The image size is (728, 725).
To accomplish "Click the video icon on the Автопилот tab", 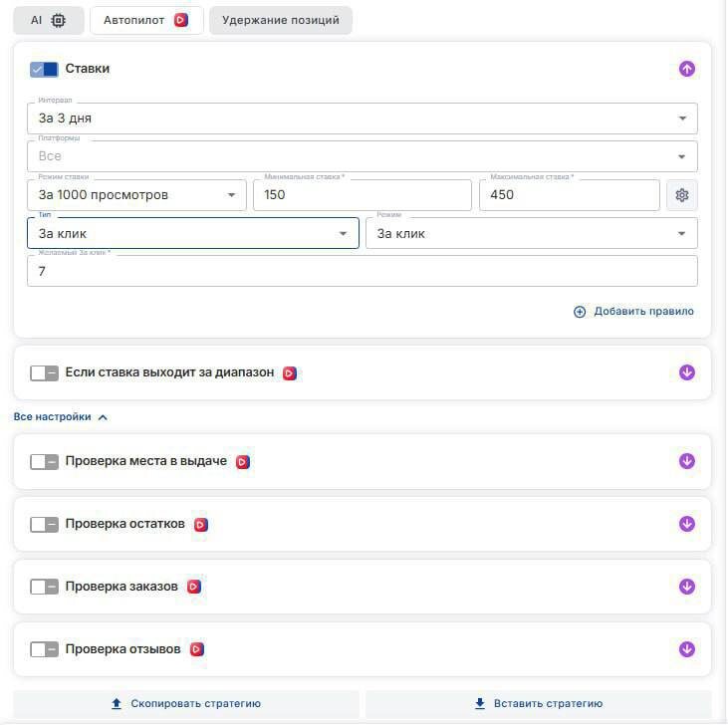I will tap(180, 20).
